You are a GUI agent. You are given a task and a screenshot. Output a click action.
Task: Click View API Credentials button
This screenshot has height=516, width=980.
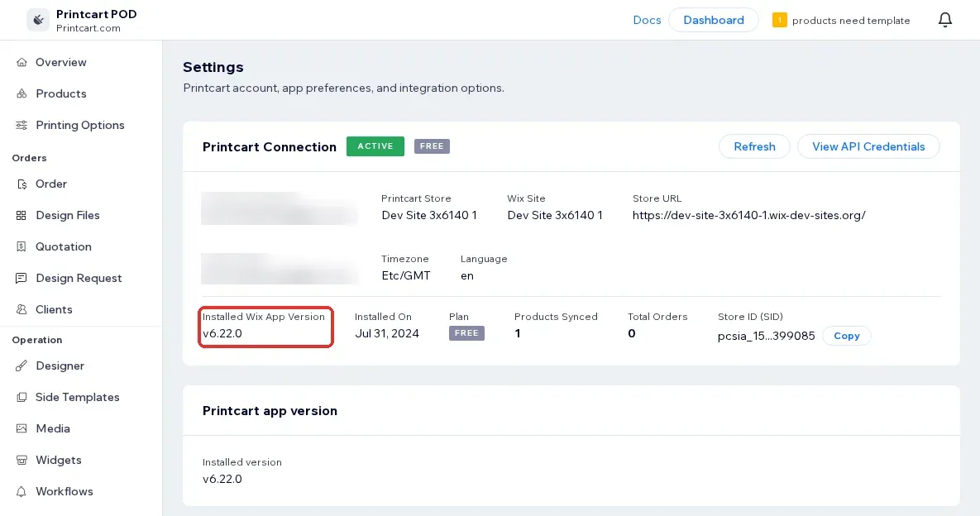[x=868, y=146]
